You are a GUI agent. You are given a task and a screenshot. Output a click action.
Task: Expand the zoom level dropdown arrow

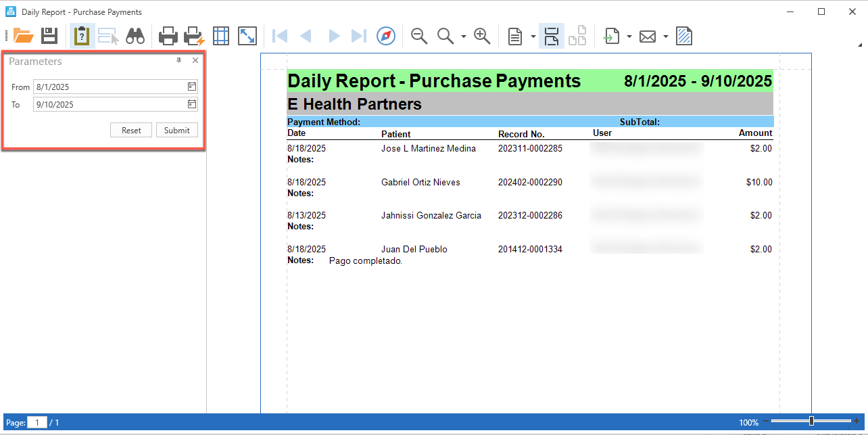point(464,36)
